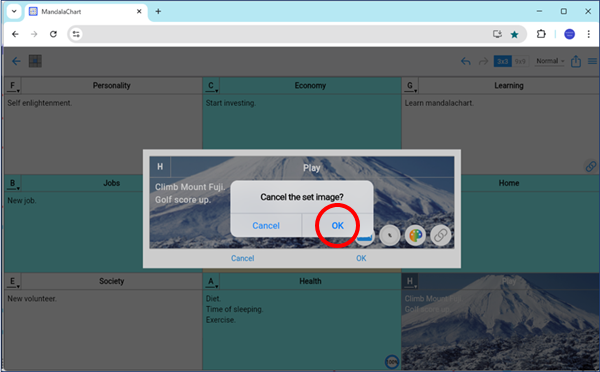The image size is (600, 372).
Task: Click the browser forward button
Action: pos(34,34)
